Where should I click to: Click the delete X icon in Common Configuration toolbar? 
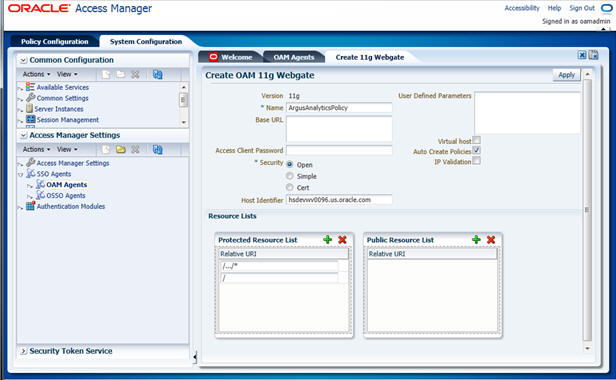point(135,74)
